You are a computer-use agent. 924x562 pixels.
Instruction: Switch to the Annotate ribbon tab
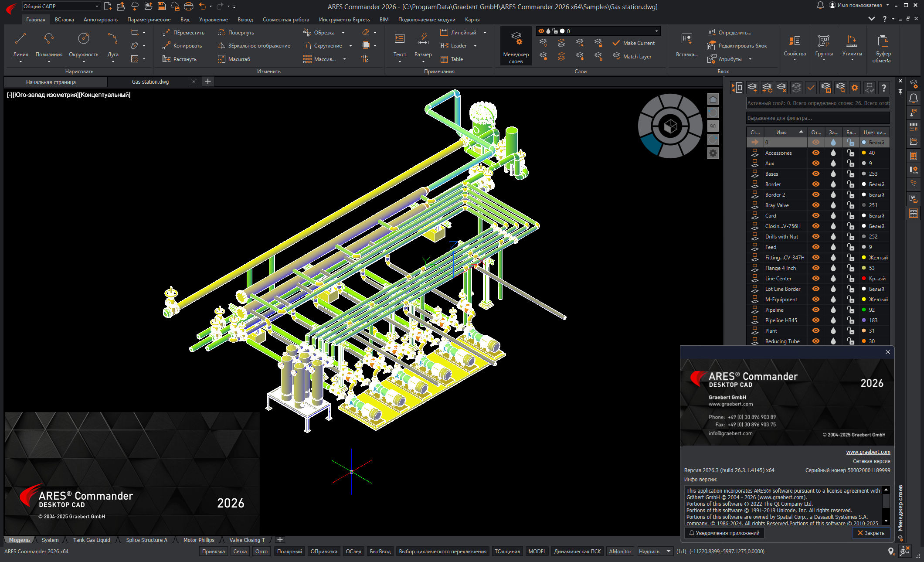100,20
